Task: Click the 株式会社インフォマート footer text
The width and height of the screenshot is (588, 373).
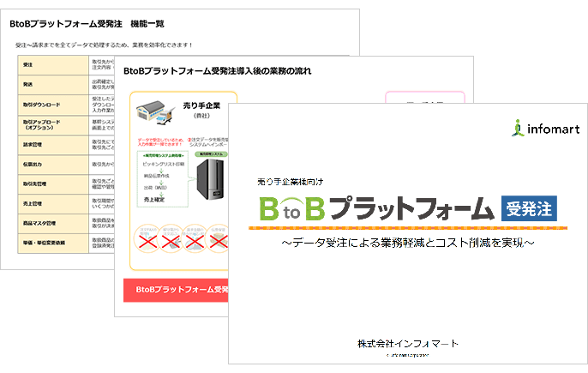Action: (408, 343)
